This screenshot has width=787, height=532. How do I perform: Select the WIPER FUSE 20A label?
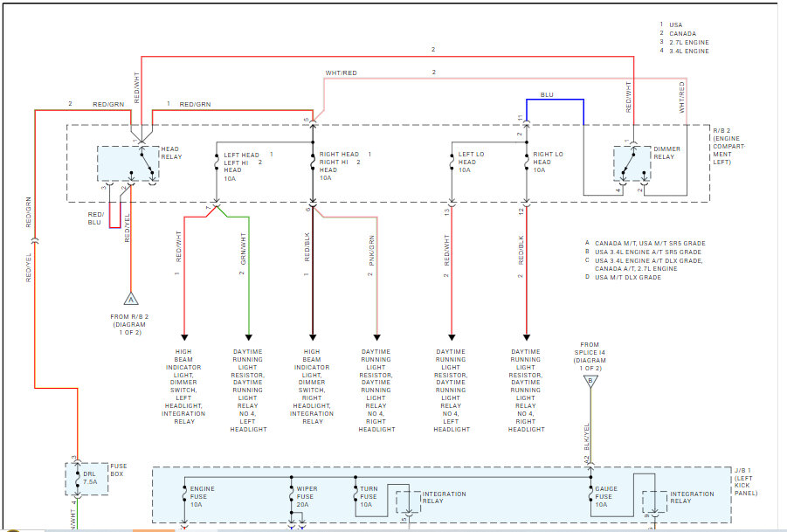pos(307,496)
